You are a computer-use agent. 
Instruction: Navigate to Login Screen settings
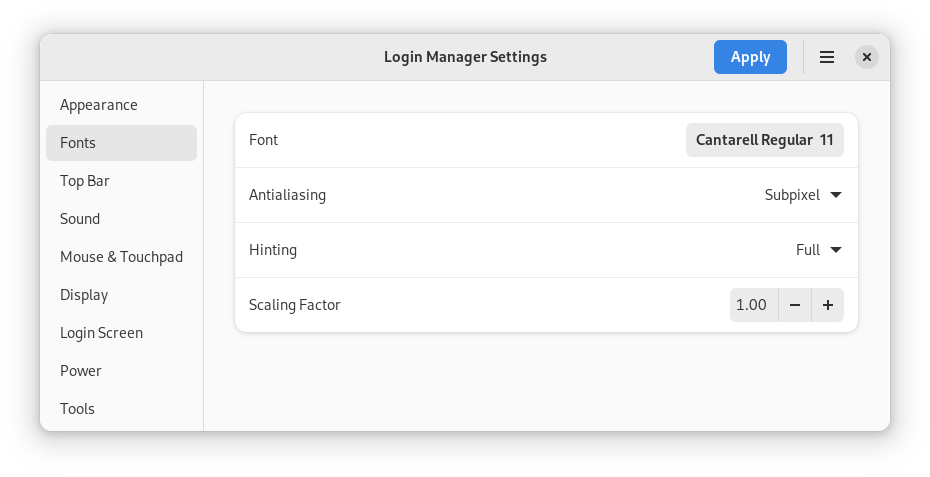[101, 333]
